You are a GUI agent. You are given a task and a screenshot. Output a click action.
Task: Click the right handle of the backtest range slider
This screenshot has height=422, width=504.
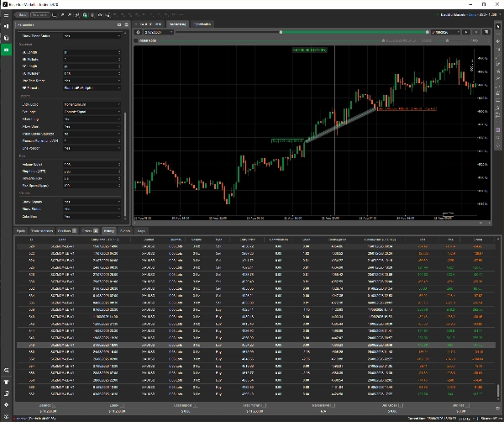coord(428,32)
